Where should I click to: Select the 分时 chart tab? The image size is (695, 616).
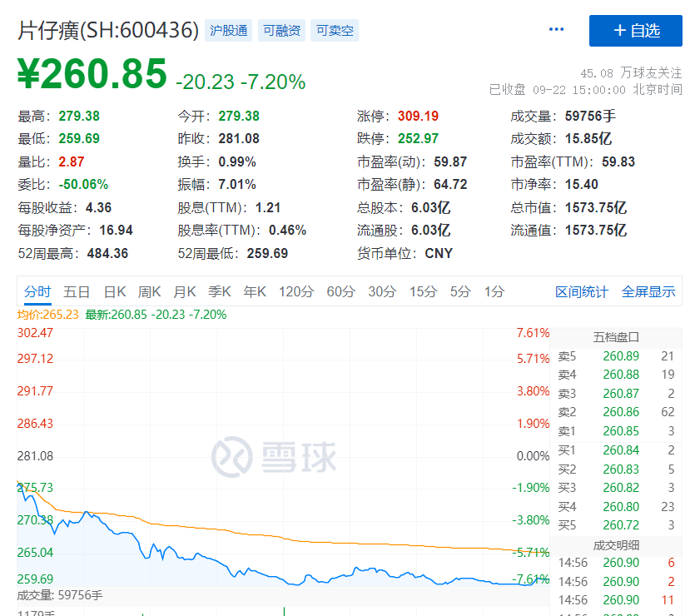(x=37, y=291)
